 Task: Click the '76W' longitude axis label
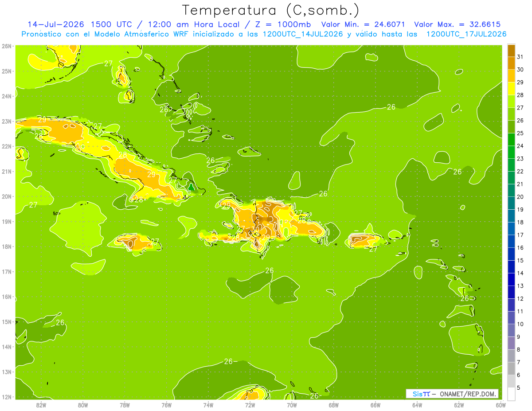[x=167, y=405]
